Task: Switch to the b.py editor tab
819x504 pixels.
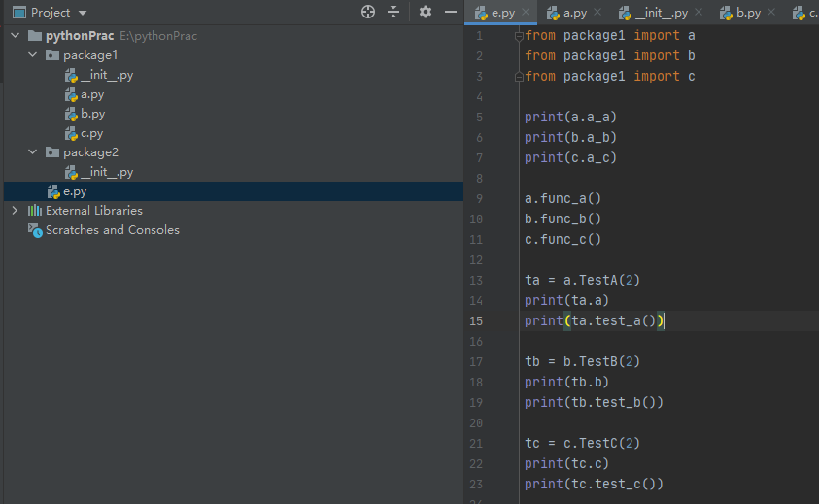Action: coord(748,13)
